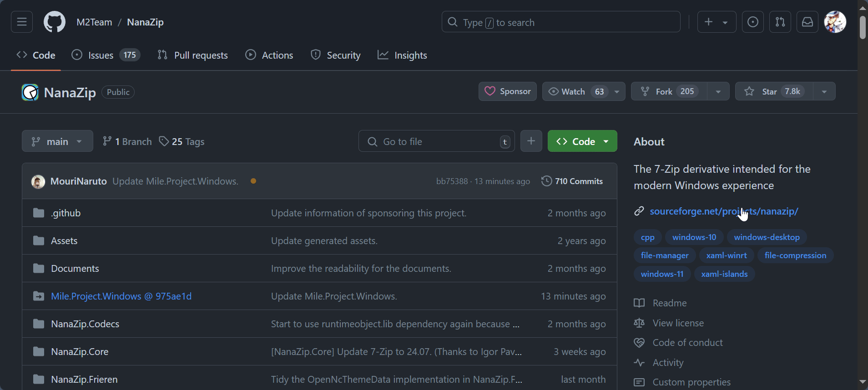Open the sourceforge.net/projects/nanazip link
868x390 pixels.
pyautogui.click(x=724, y=211)
